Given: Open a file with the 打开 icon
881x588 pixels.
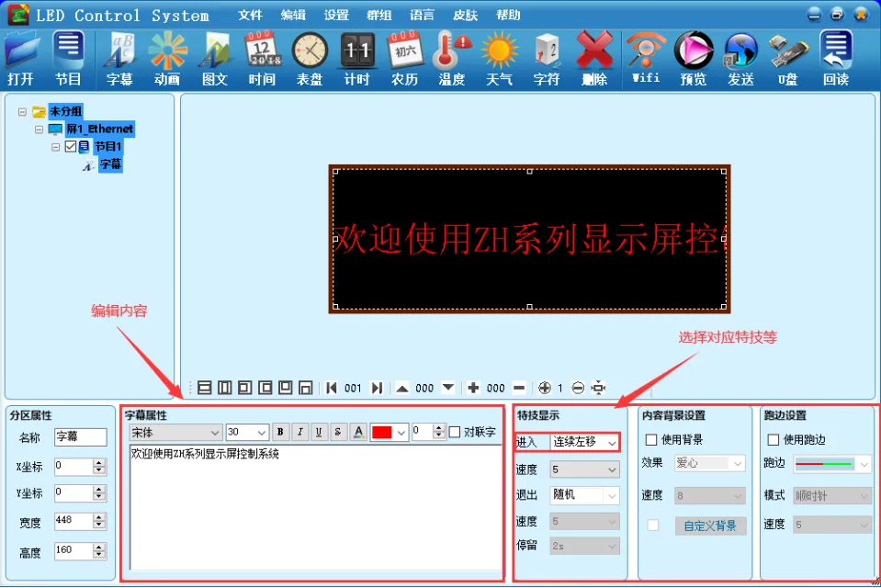Looking at the screenshot, I should point(21,59).
